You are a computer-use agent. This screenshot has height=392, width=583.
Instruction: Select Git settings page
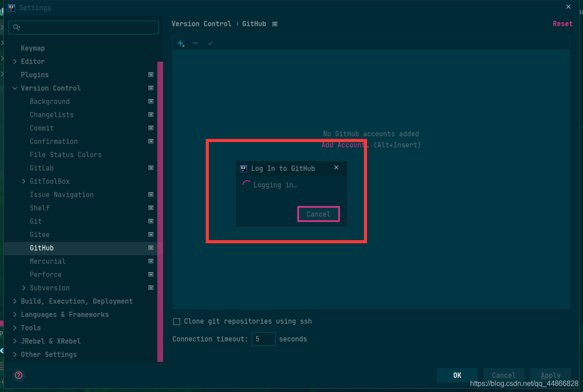click(36, 221)
